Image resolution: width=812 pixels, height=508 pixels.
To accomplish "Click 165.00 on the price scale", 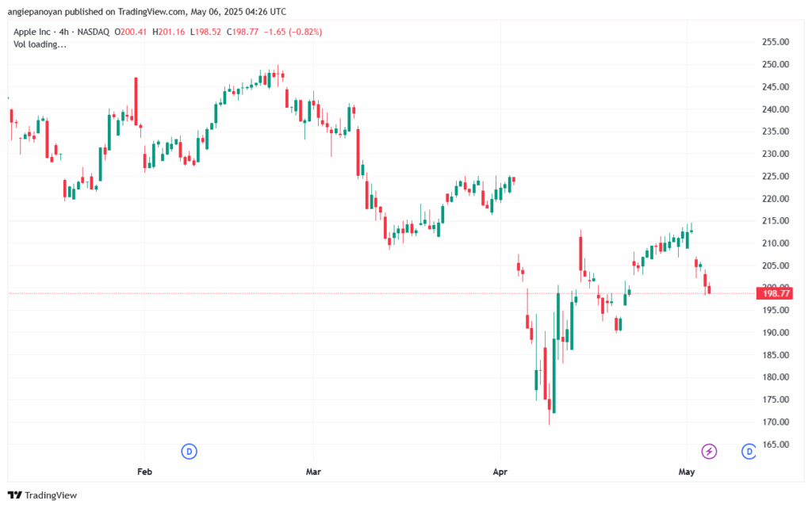I will coord(774,445).
